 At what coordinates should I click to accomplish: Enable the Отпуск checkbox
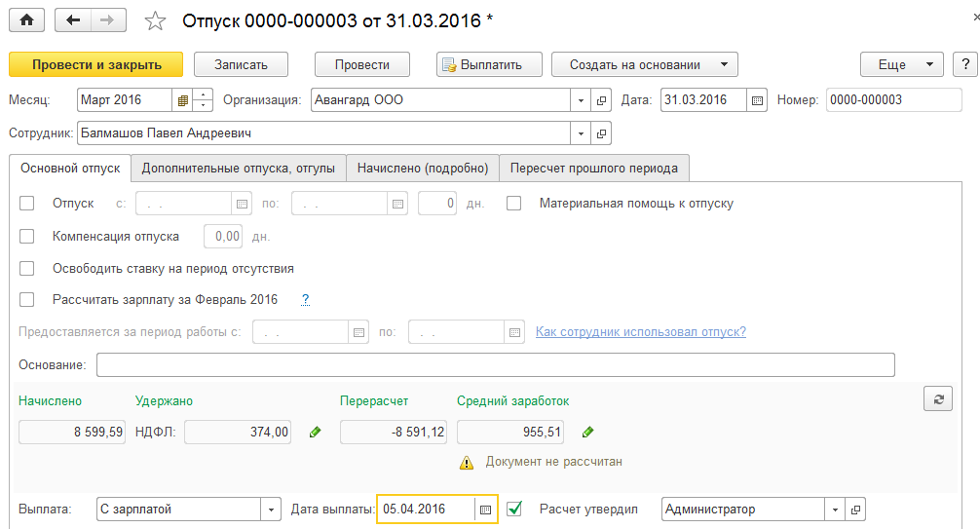click(27, 204)
